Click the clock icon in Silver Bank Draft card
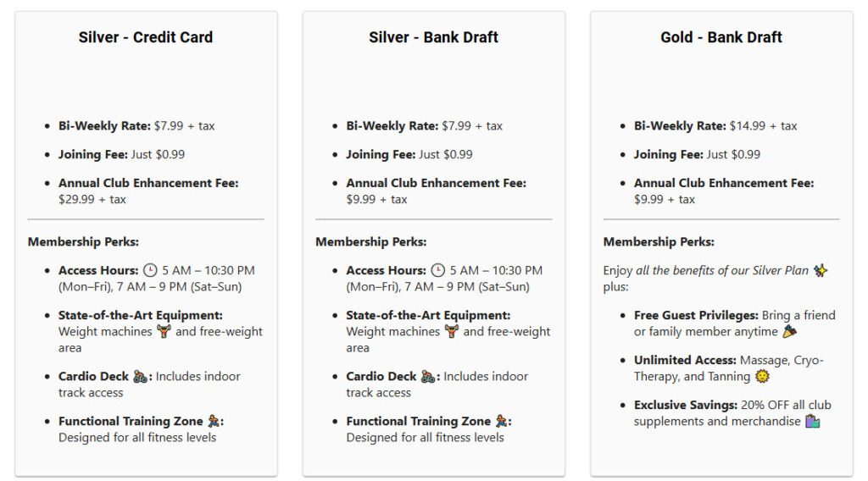Screen dimensions: 868x481 (x=438, y=271)
